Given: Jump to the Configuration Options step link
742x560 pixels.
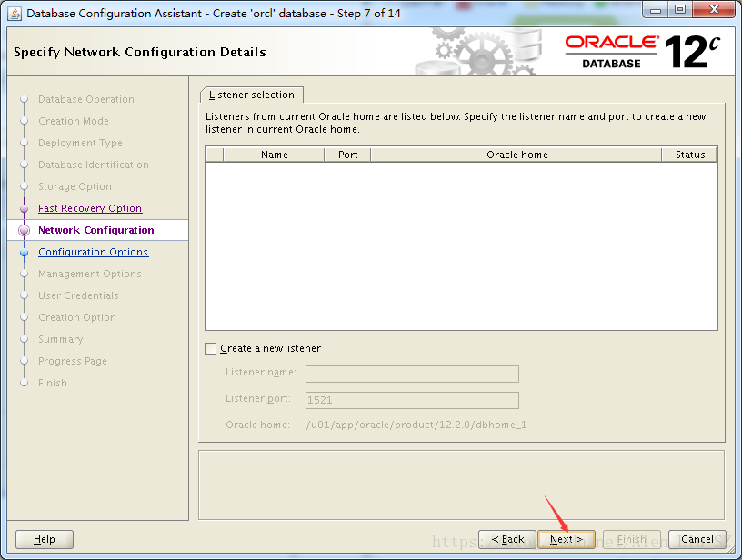Looking at the screenshot, I should (x=94, y=252).
